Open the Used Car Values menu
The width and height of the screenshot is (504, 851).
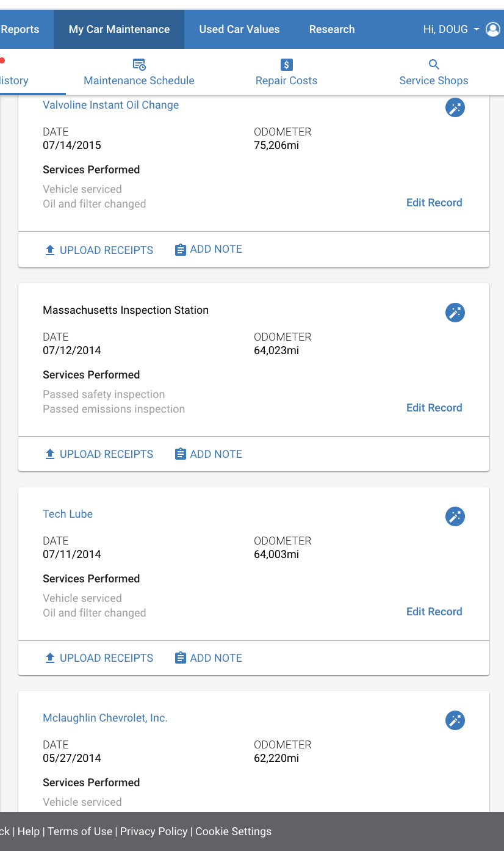point(239,29)
